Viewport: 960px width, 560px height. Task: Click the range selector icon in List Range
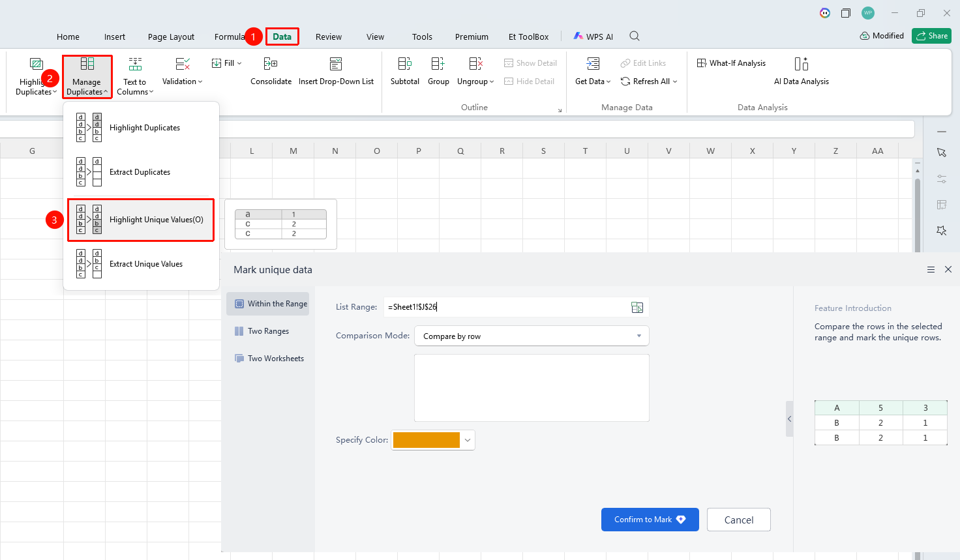637,307
